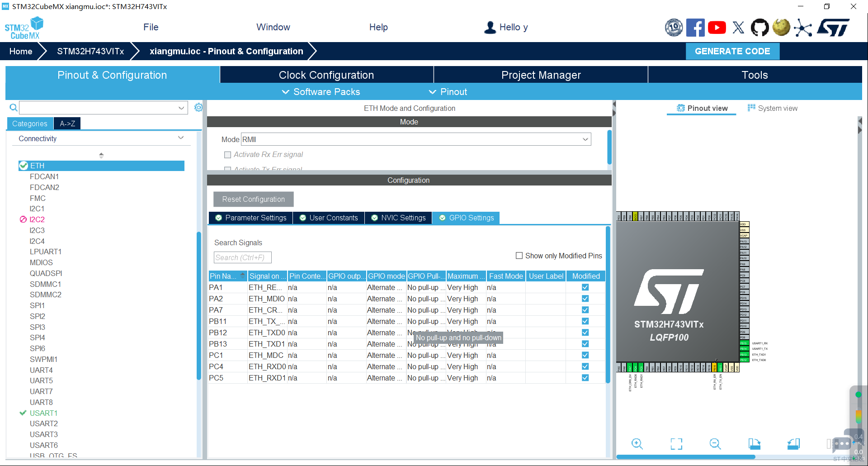This screenshot has height=466, width=868.
Task: Open the Parameter Settings tab
Action: (251, 218)
